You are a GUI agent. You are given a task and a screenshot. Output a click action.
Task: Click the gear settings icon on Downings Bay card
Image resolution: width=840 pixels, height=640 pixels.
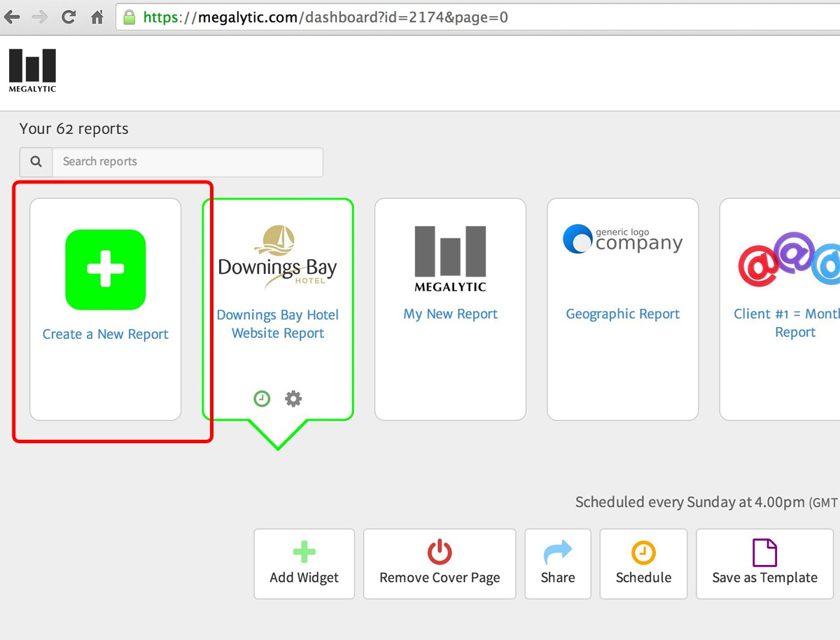pyautogui.click(x=293, y=399)
